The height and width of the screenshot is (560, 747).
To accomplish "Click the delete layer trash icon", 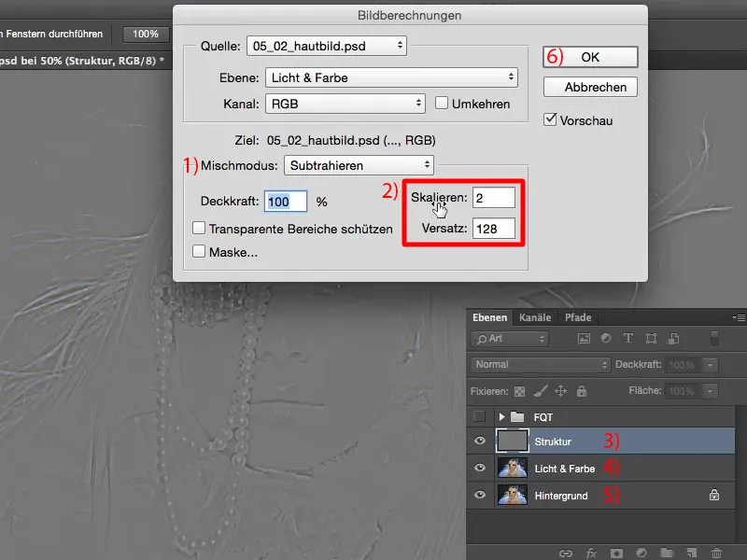I will tap(716, 553).
